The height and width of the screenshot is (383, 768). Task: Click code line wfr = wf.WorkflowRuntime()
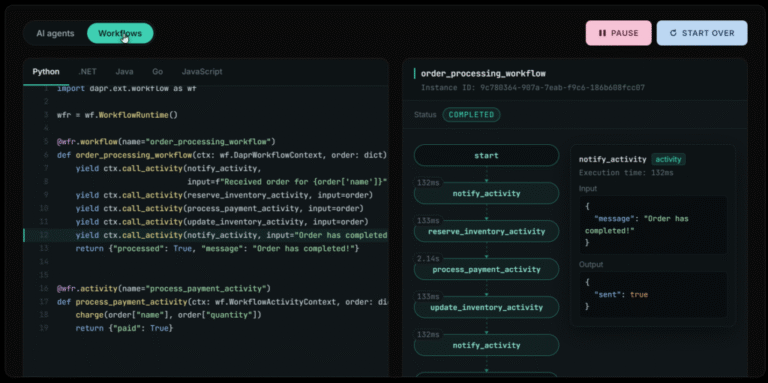[117, 115]
